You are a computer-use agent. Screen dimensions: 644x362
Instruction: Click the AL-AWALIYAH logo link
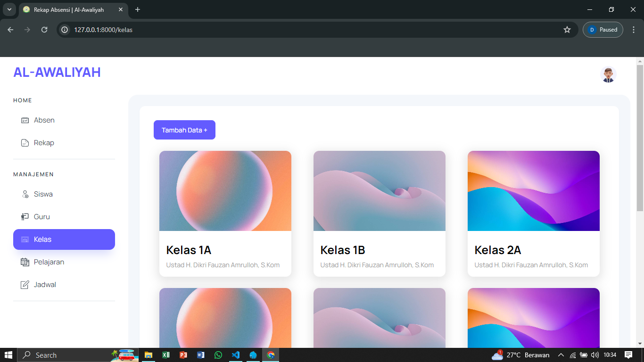[57, 72]
